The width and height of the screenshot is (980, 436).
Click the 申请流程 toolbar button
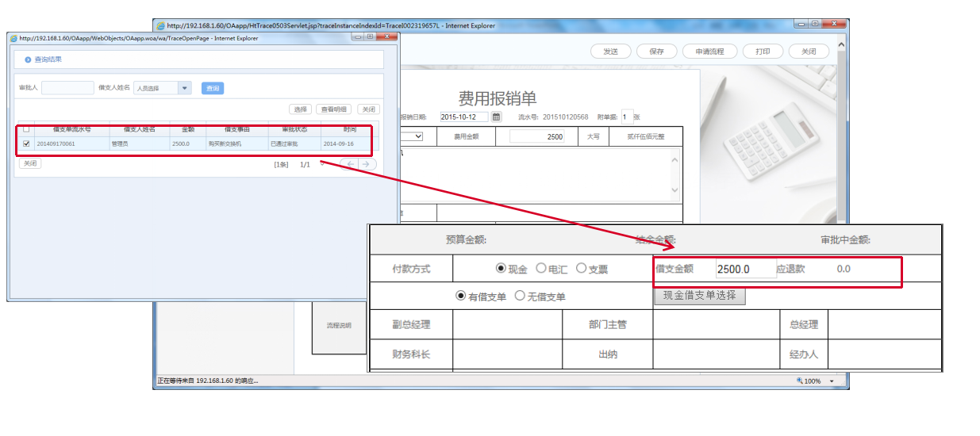pyautogui.click(x=709, y=52)
